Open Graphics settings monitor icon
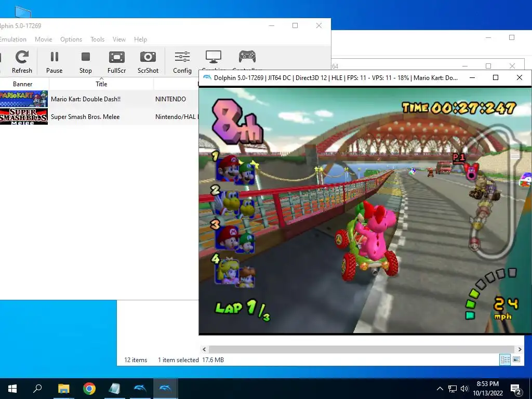The image size is (532, 399). (x=214, y=57)
